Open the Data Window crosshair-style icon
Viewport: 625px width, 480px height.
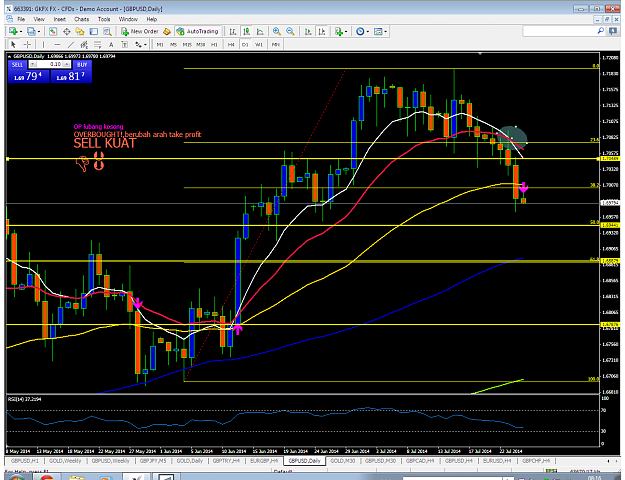(x=66, y=31)
